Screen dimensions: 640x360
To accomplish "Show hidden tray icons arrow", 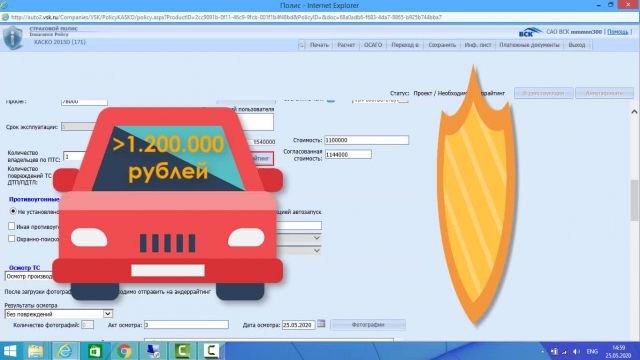I will pyautogui.click(x=543, y=351).
